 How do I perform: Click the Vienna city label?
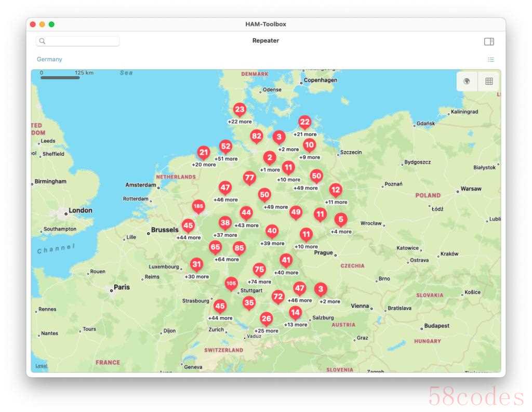360,306
